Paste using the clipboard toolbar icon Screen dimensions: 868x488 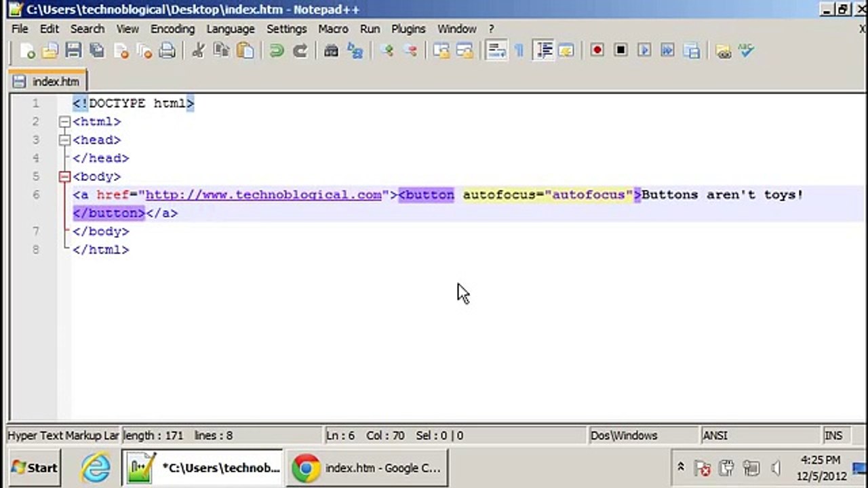coord(245,51)
